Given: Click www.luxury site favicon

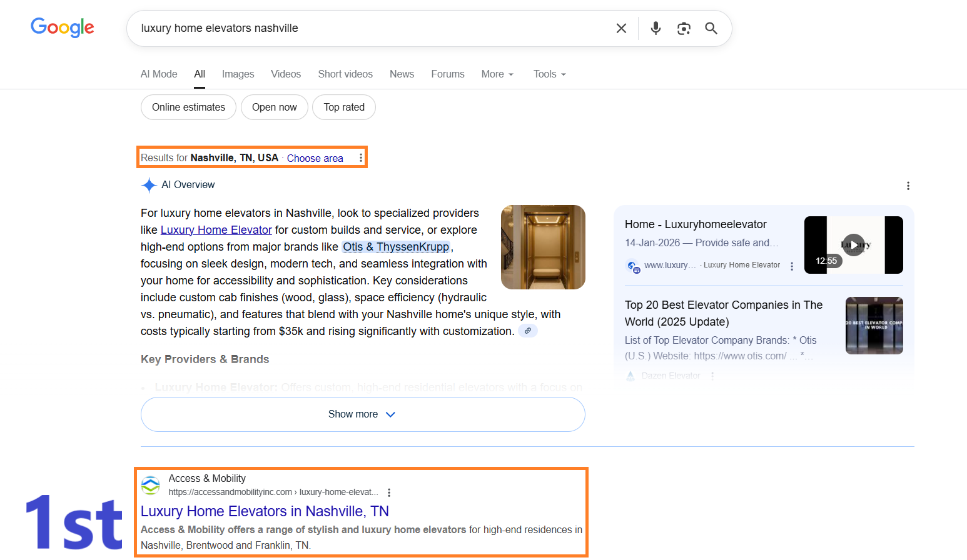Looking at the screenshot, I should (x=633, y=266).
